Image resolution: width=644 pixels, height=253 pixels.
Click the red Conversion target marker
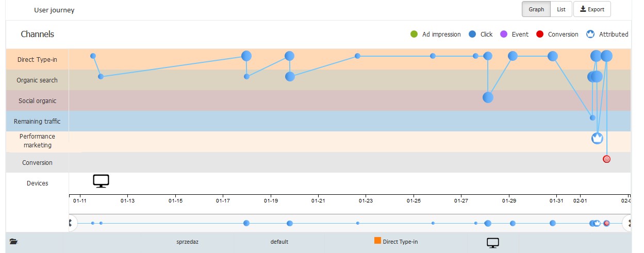click(606, 159)
